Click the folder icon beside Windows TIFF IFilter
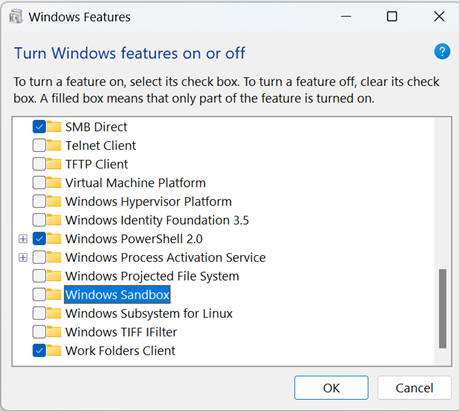Image resolution: width=459 pixels, height=411 pixels. coord(54,332)
